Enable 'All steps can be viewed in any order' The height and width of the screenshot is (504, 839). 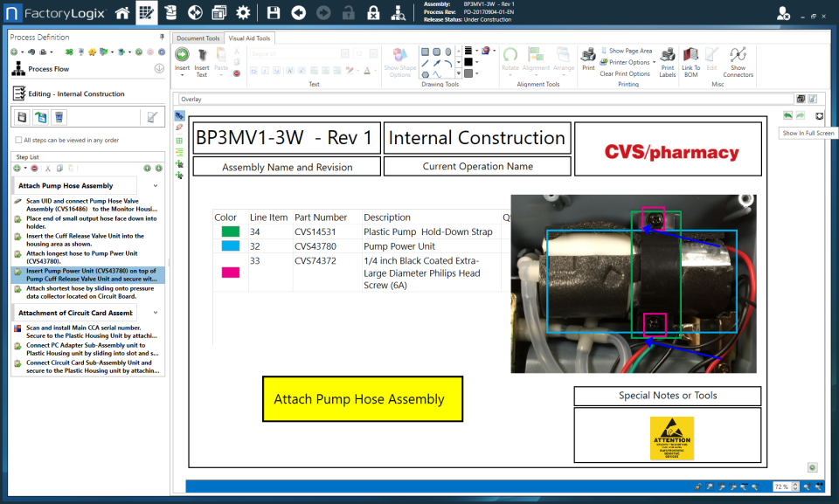(x=18, y=141)
